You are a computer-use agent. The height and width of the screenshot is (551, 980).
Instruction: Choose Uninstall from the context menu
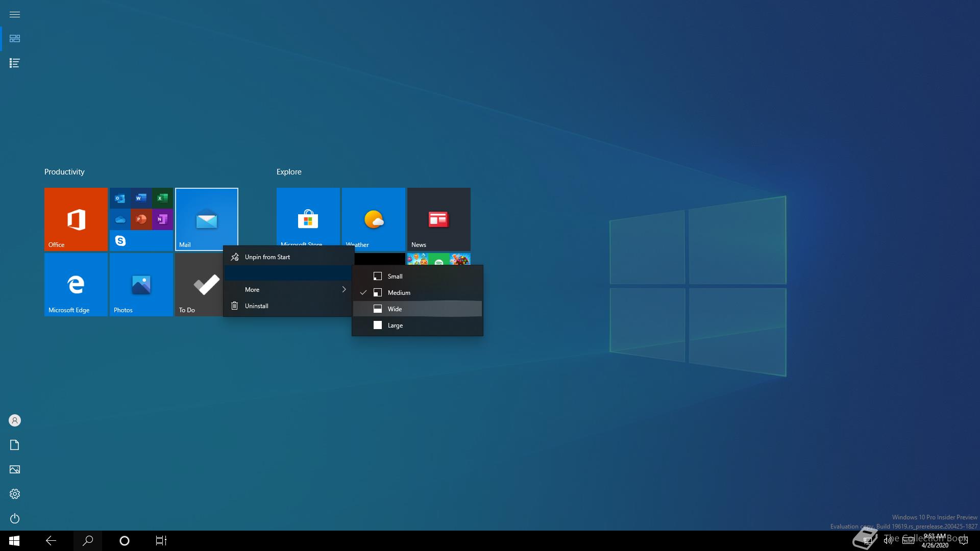[288, 306]
